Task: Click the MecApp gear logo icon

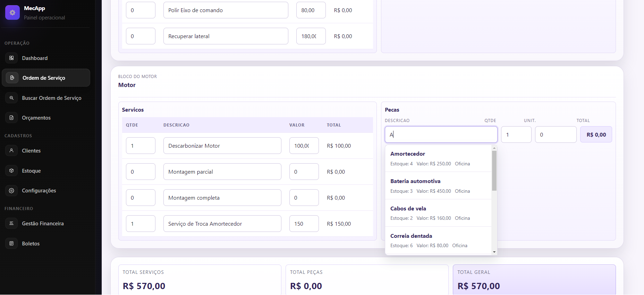Action: (12, 13)
